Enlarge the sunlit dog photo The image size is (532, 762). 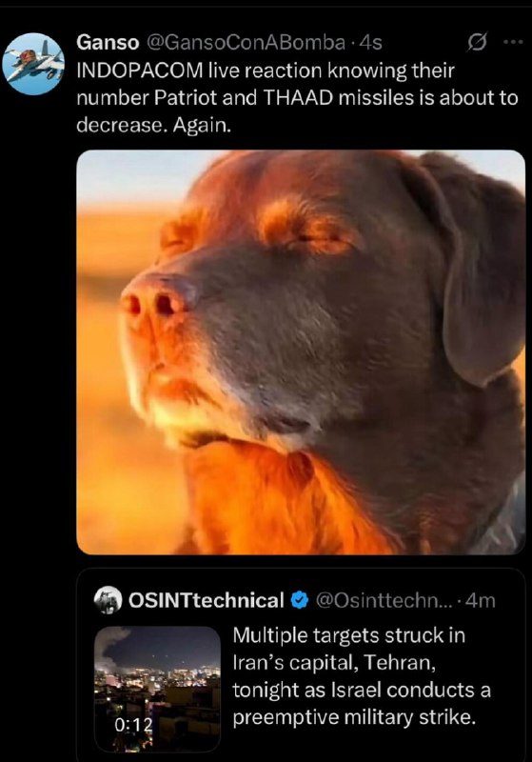[301, 352]
